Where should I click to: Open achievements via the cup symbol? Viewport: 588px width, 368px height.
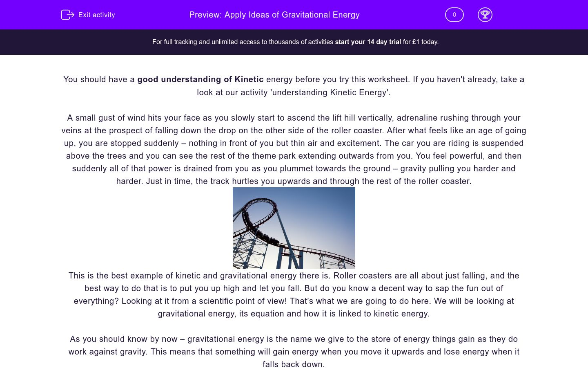485,15
